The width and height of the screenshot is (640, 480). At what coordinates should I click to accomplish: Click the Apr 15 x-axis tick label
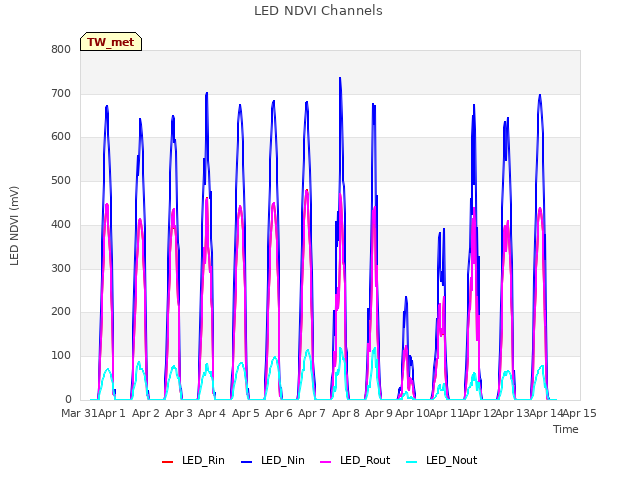click(x=579, y=413)
